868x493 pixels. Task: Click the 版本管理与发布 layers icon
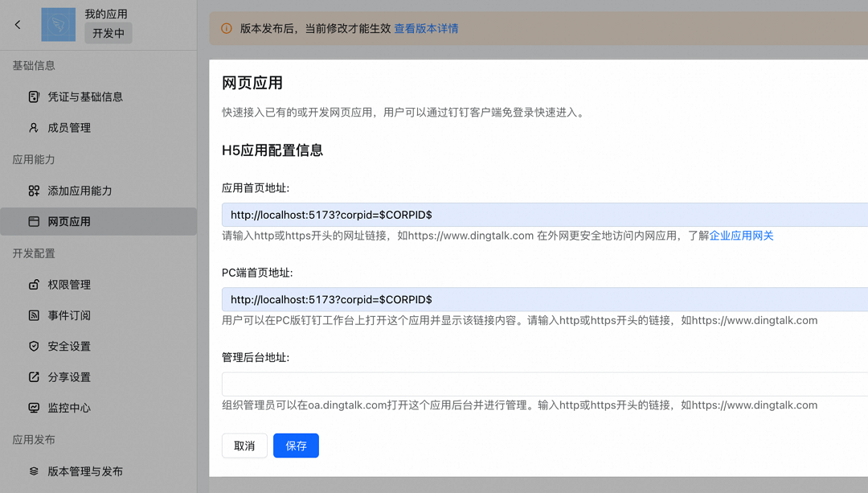pos(34,471)
